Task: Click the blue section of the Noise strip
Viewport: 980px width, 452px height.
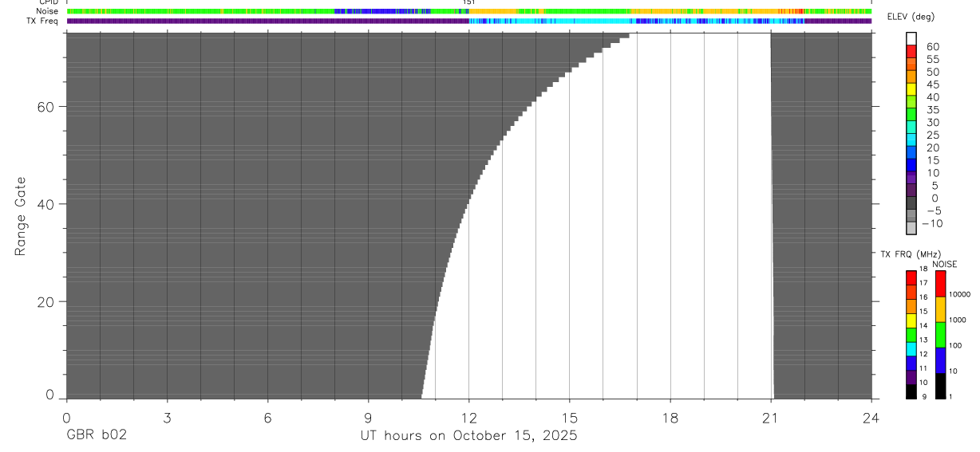Action: [x=383, y=11]
